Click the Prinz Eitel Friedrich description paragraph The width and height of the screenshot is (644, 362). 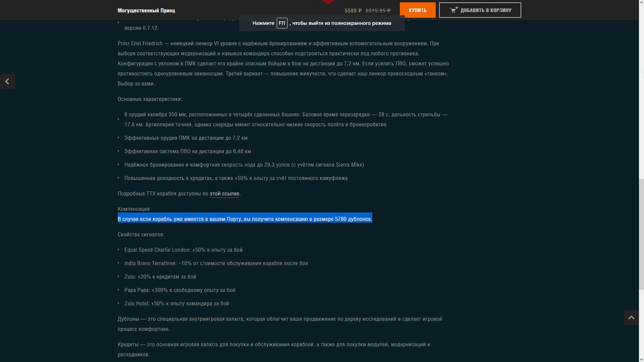tap(283, 63)
